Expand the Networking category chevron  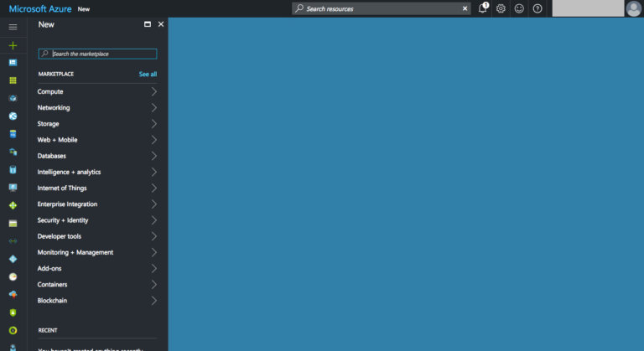coord(154,107)
